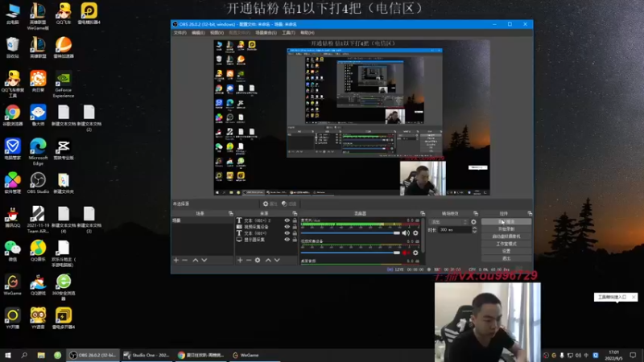Open Tencent QQ penguin desktop icon
This screenshot has width=644, height=362.
coord(13,216)
